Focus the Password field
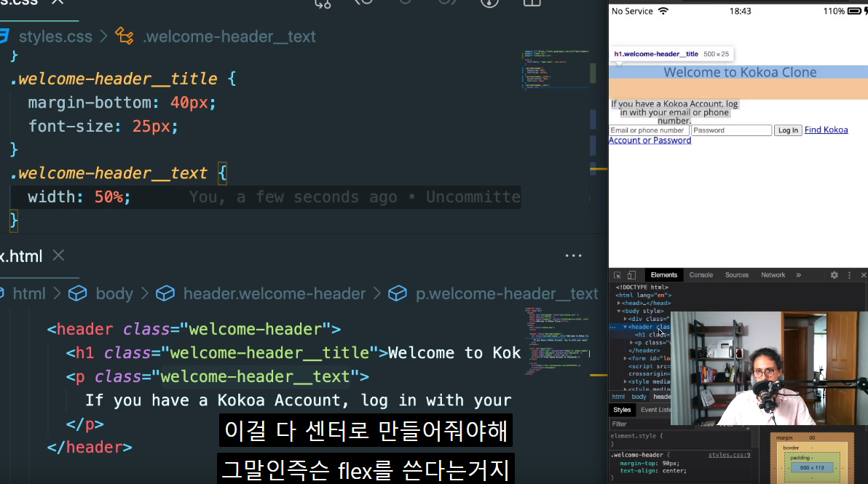This screenshot has width=868, height=484. point(731,130)
